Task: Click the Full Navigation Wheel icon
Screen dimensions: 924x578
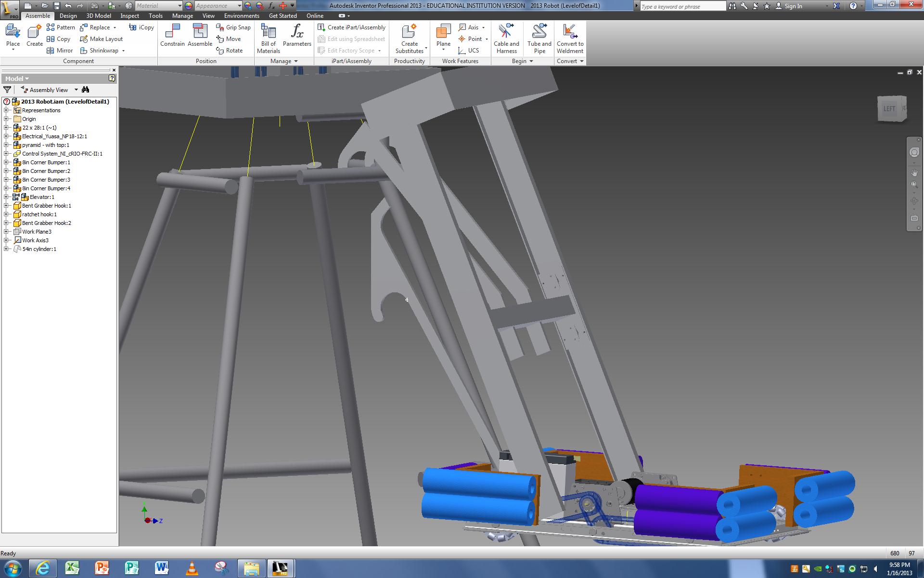Action: [914, 152]
